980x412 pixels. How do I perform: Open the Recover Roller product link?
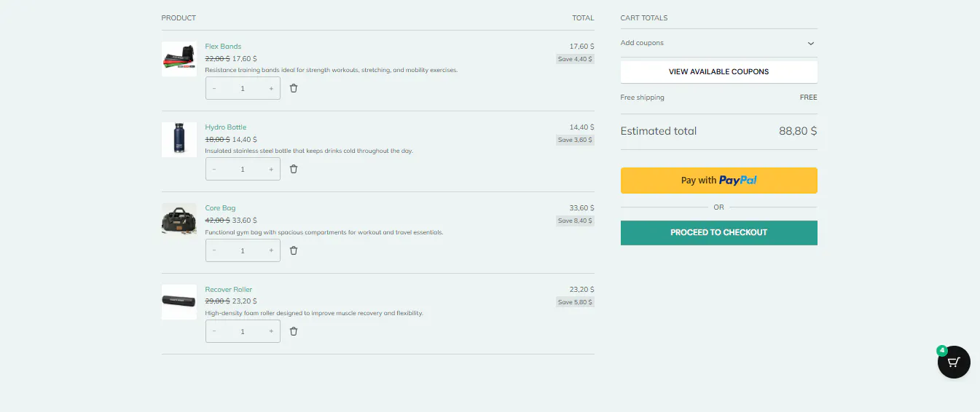click(229, 290)
